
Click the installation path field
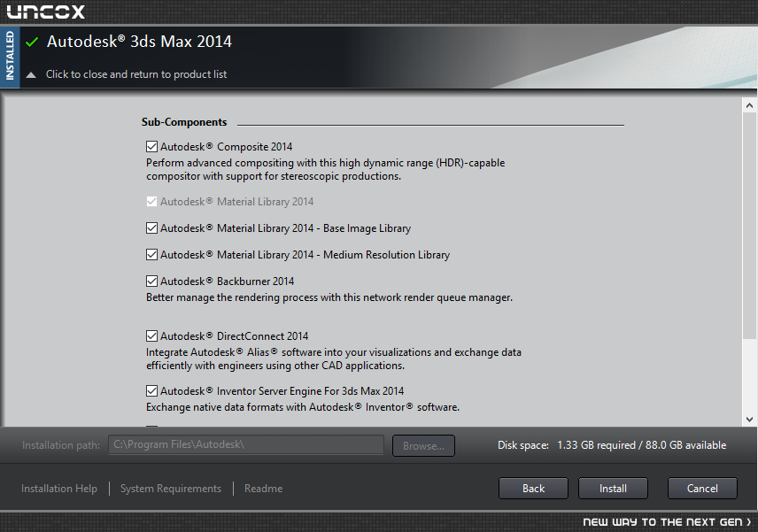pyautogui.click(x=246, y=444)
